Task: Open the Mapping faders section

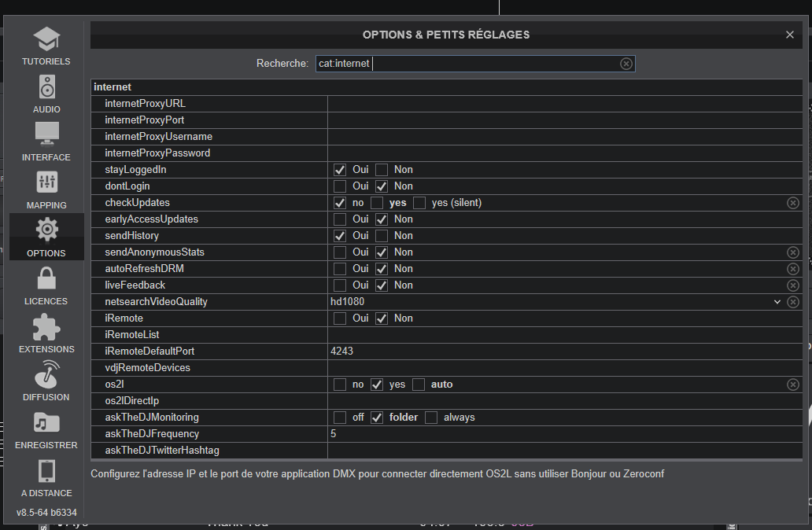Action: click(x=46, y=190)
